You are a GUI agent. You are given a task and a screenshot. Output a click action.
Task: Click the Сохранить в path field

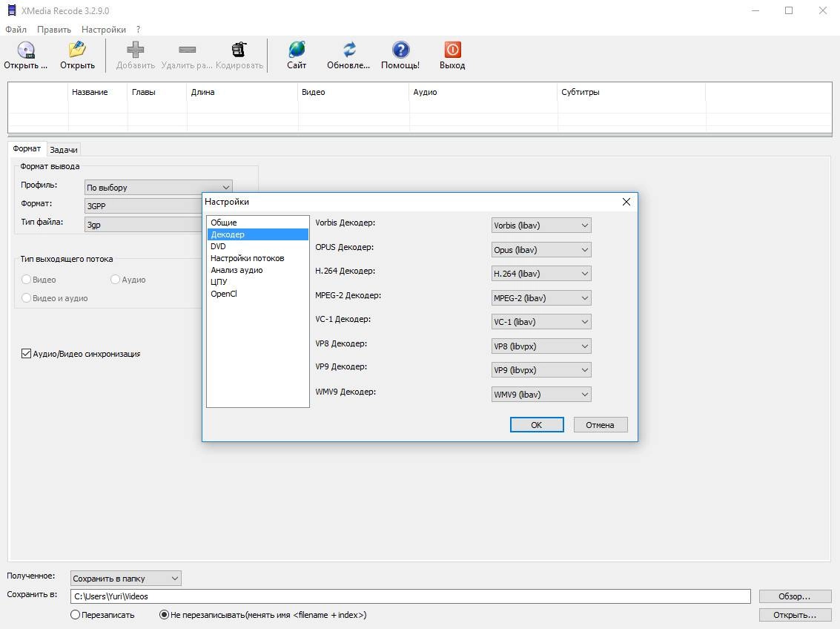tap(410, 596)
